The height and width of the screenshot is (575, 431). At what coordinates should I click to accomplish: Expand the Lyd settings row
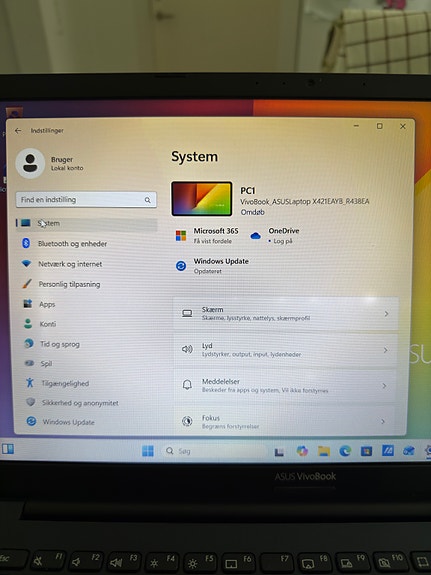coord(285,350)
